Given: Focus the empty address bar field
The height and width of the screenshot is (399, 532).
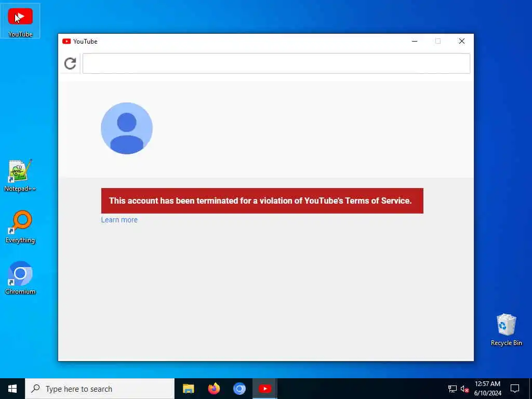Looking at the screenshot, I should click(x=276, y=63).
